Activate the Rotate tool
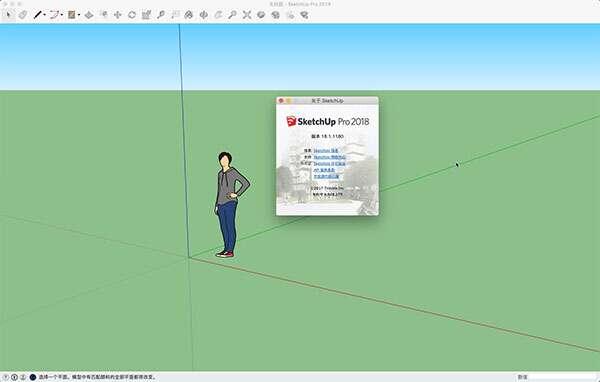The image size is (600, 382). (x=132, y=15)
